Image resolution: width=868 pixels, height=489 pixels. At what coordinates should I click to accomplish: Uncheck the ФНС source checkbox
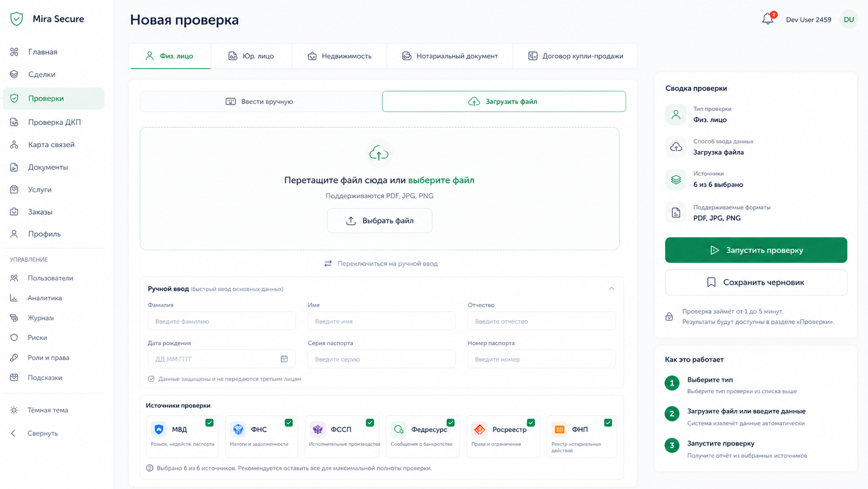[x=289, y=422]
